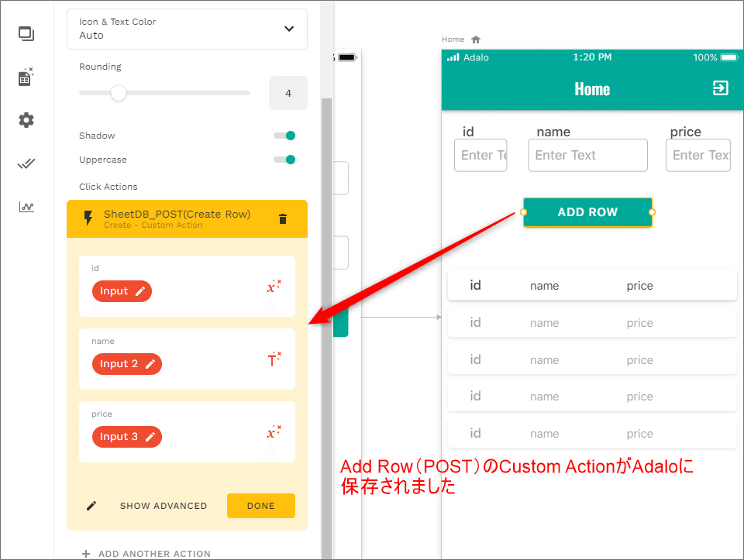The image size is (744, 560).
Task: Open the Screens icon in left sidebar
Action: pyautogui.click(x=26, y=33)
